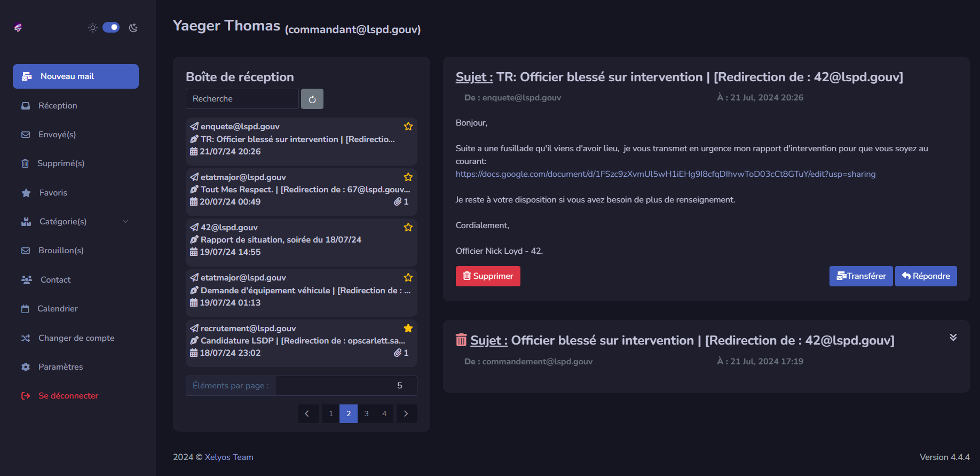Delete the email with Supprimer button

click(x=488, y=276)
